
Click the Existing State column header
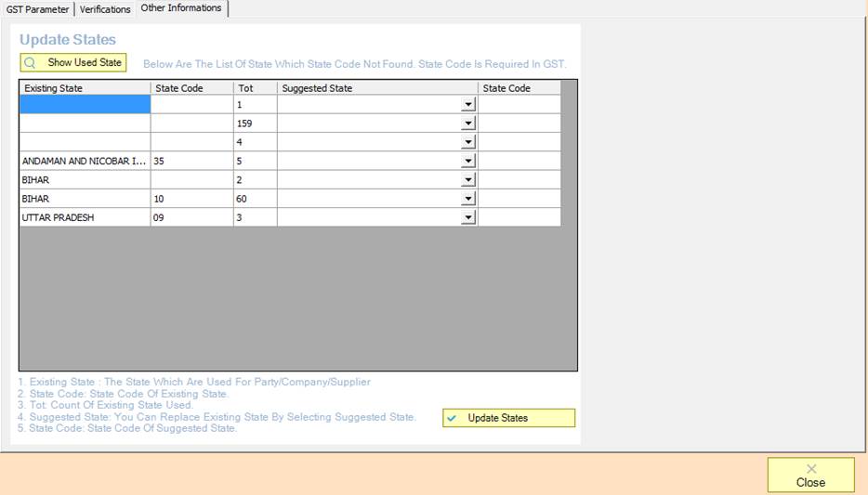(85, 88)
